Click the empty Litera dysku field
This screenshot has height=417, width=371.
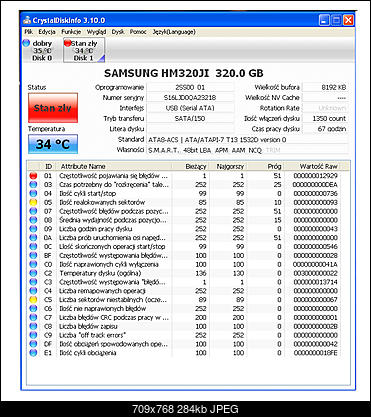(x=190, y=129)
